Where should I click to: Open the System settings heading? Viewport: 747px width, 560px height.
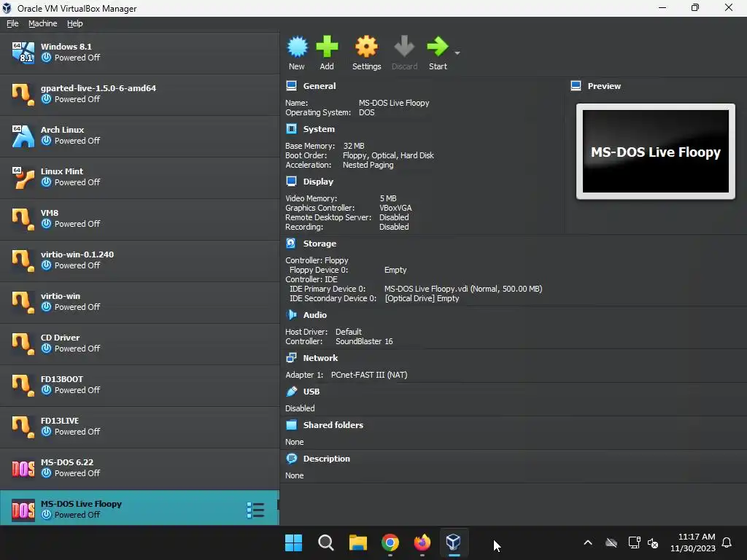tap(319, 129)
